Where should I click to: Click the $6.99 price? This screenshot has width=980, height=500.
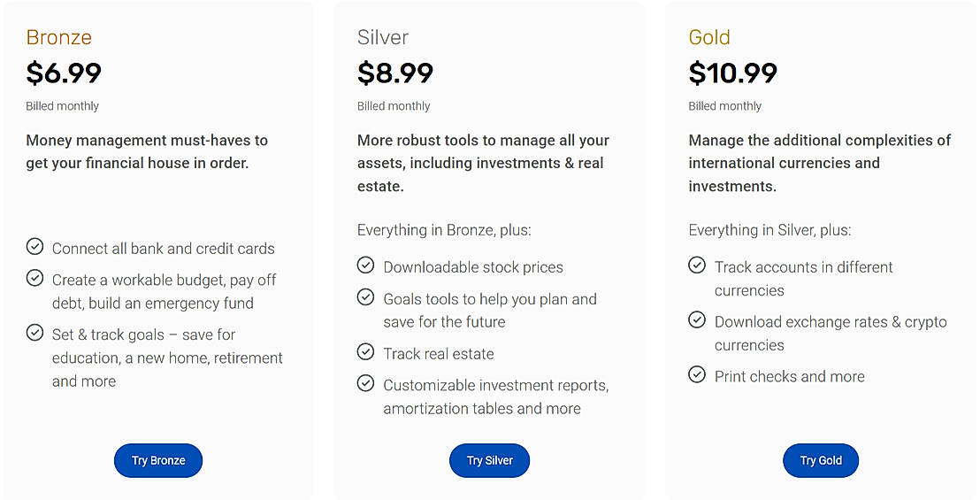click(64, 73)
